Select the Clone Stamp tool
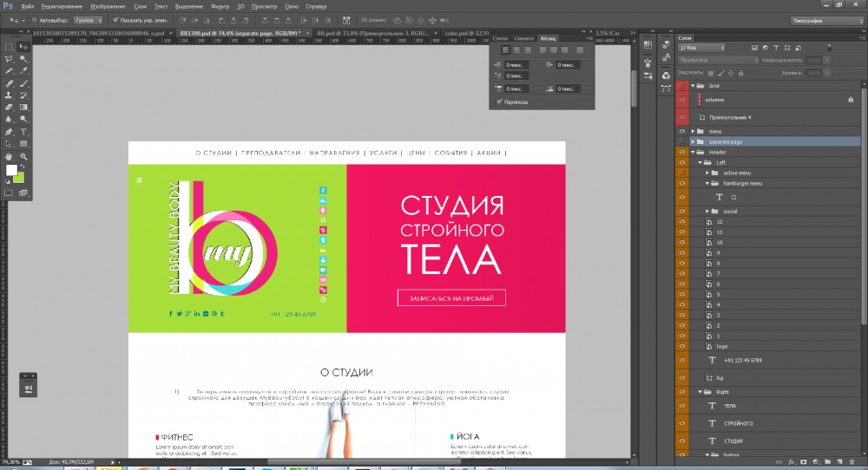Image resolution: width=868 pixels, height=470 pixels. [9, 95]
